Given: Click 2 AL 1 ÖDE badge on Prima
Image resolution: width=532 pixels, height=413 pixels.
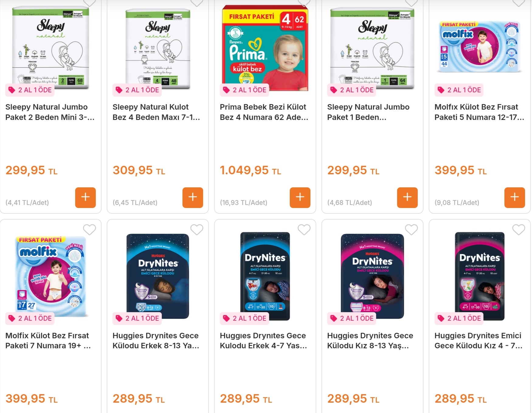Looking at the screenshot, I should click(245, 90).
